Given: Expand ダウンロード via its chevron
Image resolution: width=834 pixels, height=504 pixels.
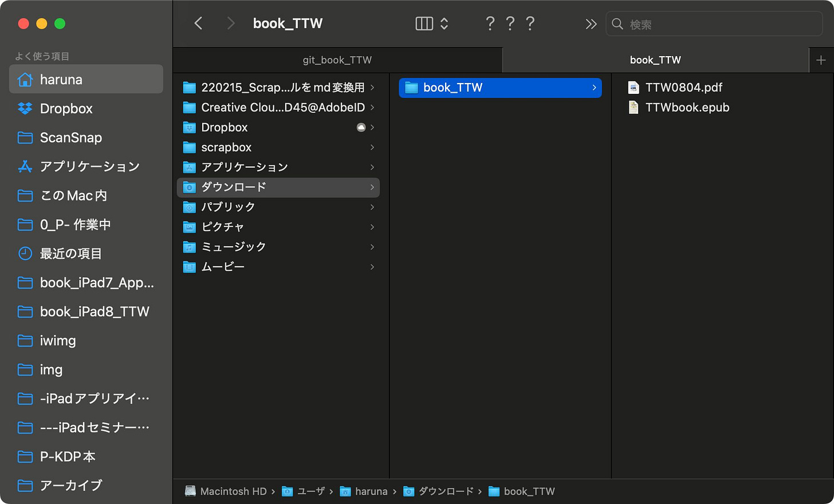Looking at the screenshot, I should pos(372,187).
